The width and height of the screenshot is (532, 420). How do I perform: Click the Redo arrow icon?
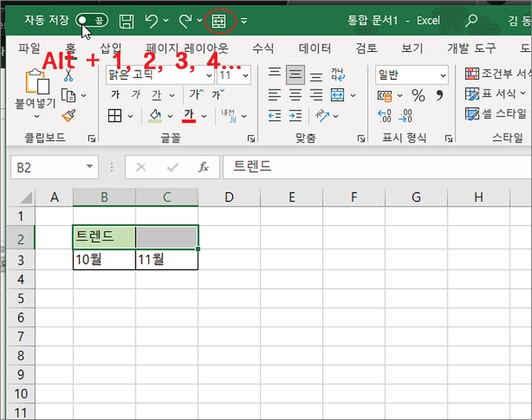185,20
